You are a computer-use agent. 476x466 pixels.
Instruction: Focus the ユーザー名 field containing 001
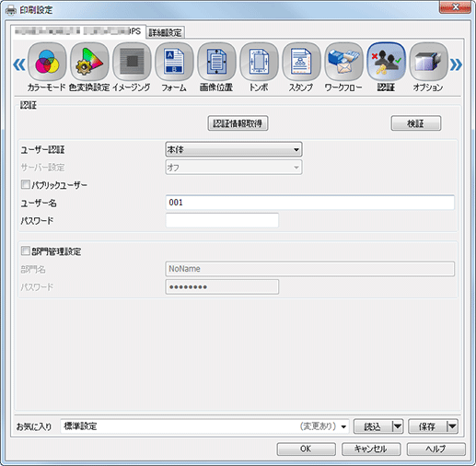point(310,203)
